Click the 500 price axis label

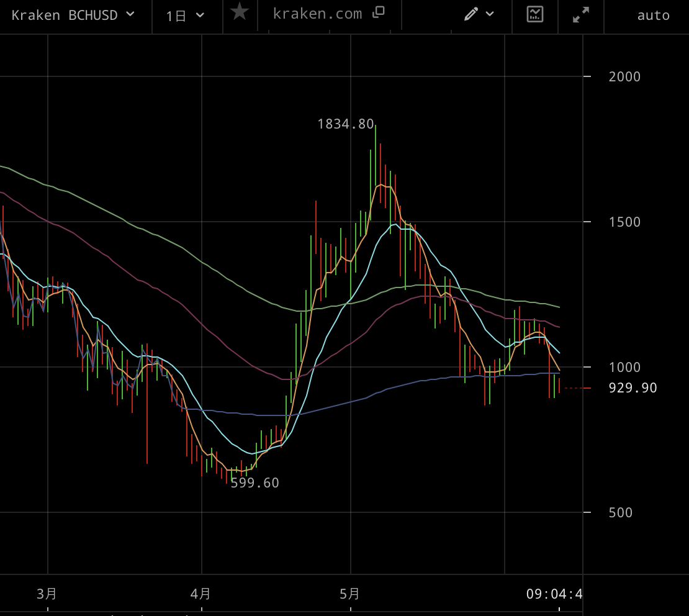[621, 513]
